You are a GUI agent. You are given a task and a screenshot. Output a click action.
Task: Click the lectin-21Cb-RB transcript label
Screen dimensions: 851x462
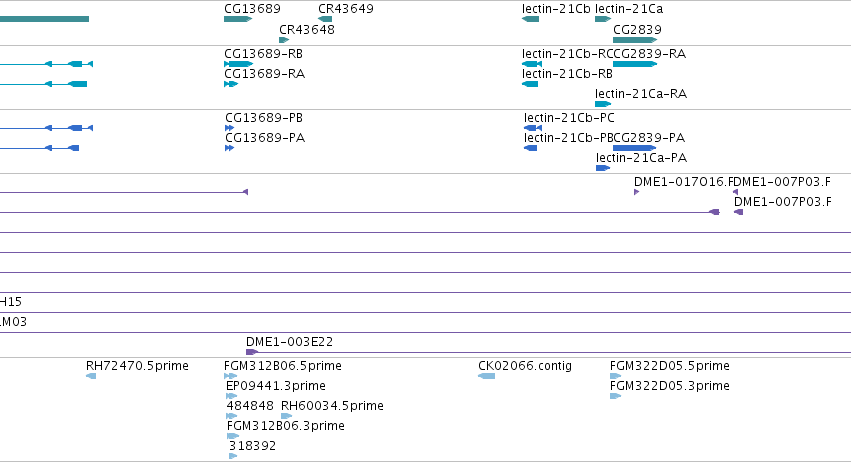(x=567, y=74)
